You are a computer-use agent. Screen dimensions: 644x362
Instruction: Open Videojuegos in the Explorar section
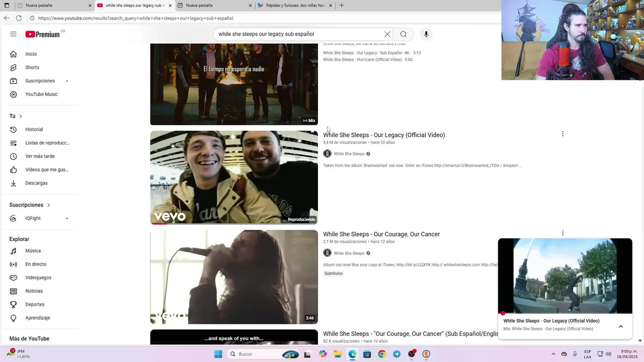[x=39, y=278]
